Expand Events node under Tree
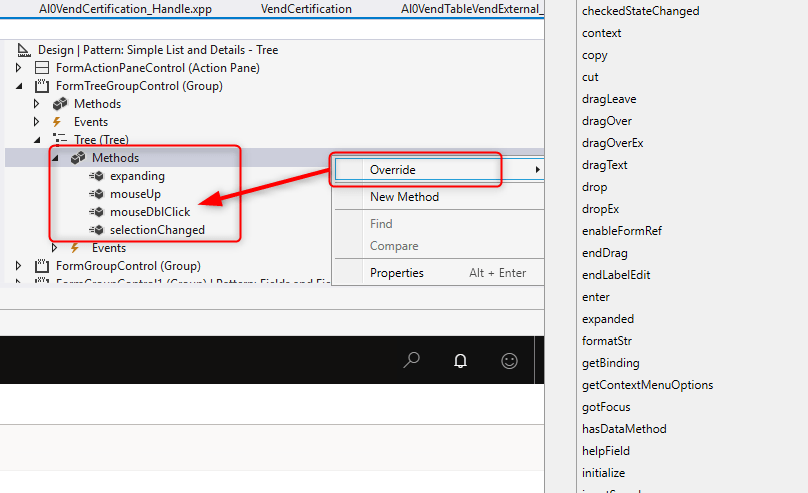Viewport: 808px width, 493px height. point(55,248)
